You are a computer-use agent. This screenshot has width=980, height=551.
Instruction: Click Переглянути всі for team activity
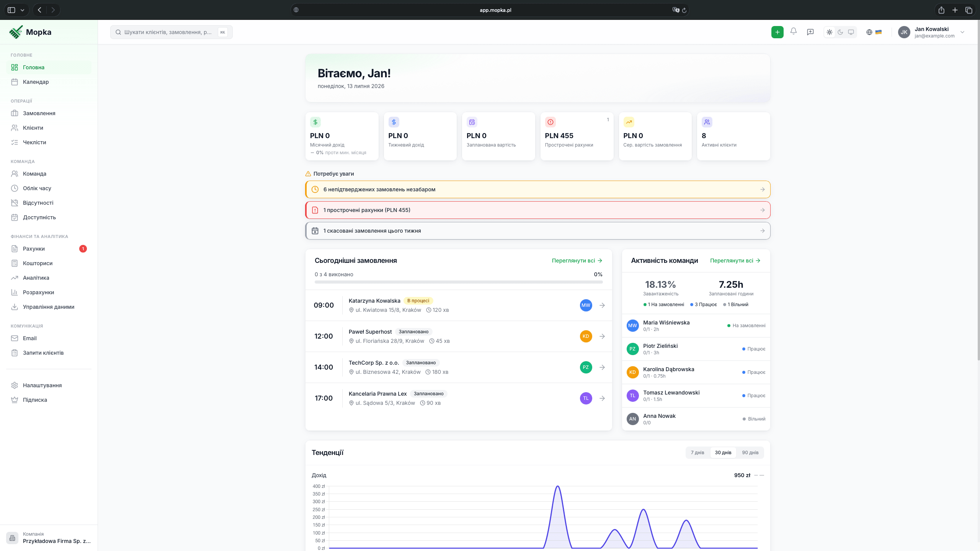[735, 261]
